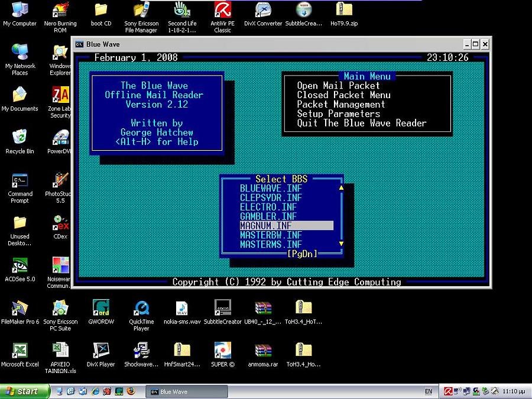The image size is (532, 399).
Task: Click the taskbar clock showing 11:10
Action: 514,391
